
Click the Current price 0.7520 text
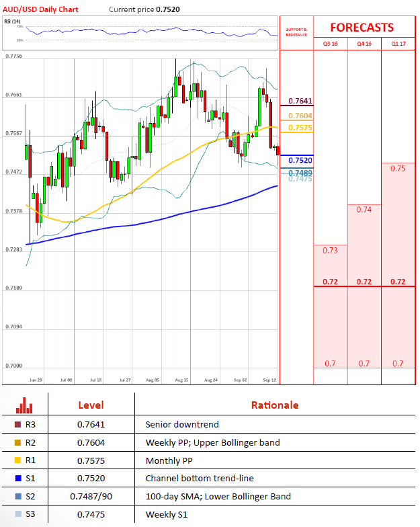[144, 10]
